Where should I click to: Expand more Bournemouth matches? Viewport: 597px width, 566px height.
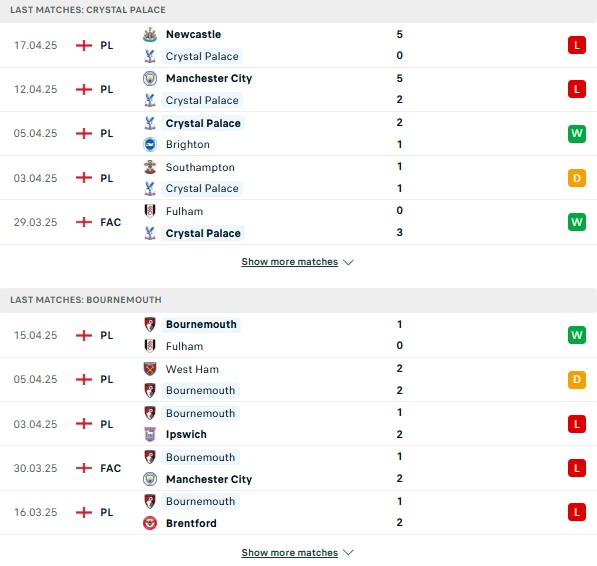[x=290, y=553]
